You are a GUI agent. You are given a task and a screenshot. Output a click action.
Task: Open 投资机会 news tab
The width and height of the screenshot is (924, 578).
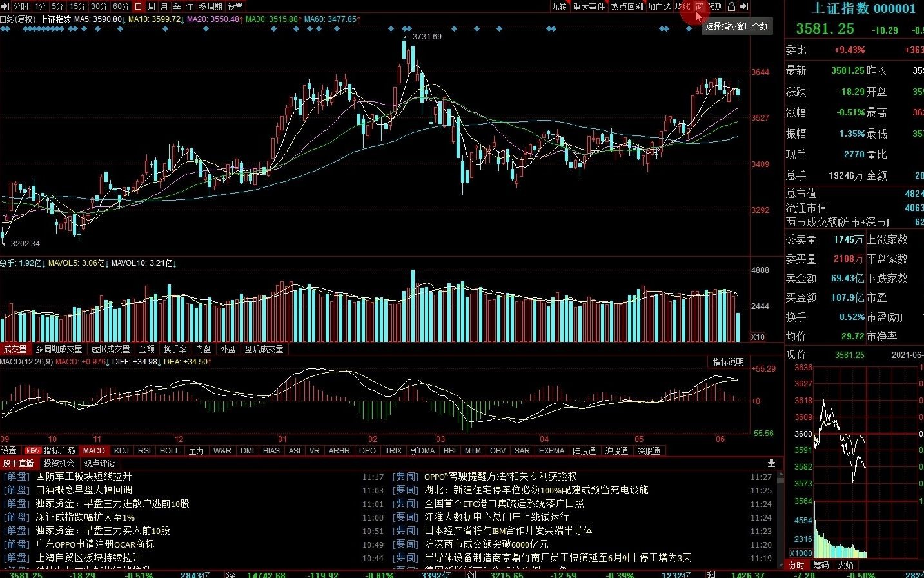click(59, 463)
